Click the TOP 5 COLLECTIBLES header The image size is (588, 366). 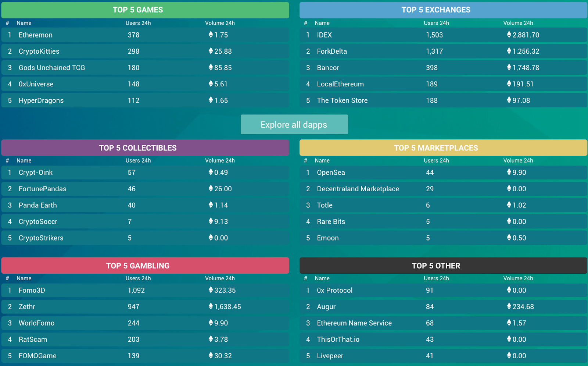tap(145, 148)
